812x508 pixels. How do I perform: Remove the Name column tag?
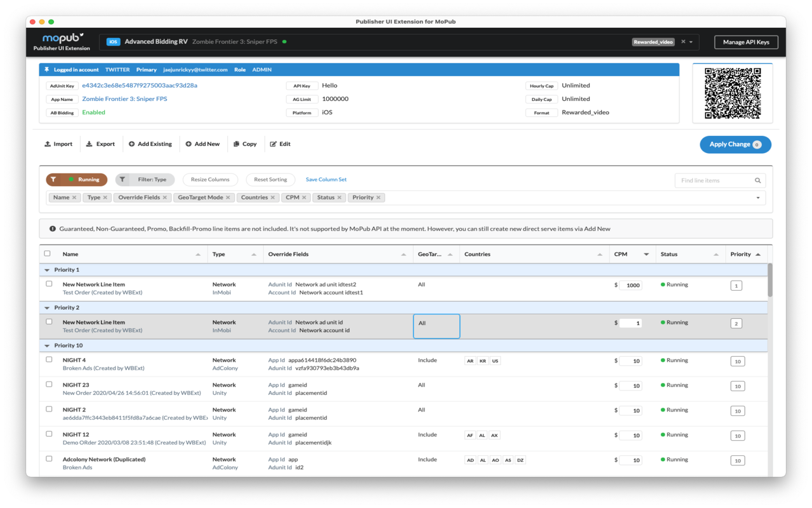[x=74, y=197]
